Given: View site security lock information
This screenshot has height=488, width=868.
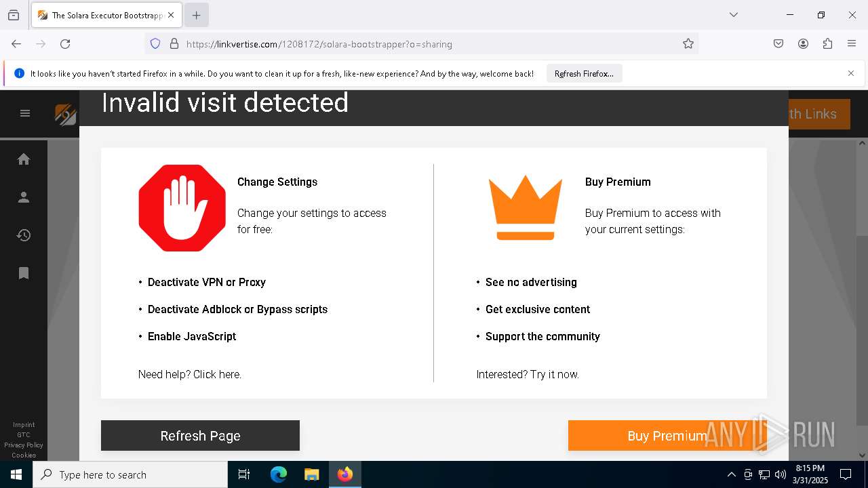Looking at the screenshot, I should click(174, 44).
